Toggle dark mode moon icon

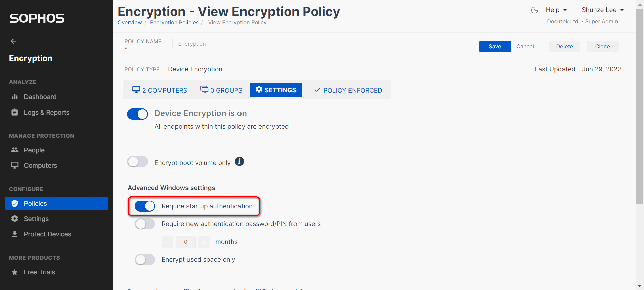point(535,10)
